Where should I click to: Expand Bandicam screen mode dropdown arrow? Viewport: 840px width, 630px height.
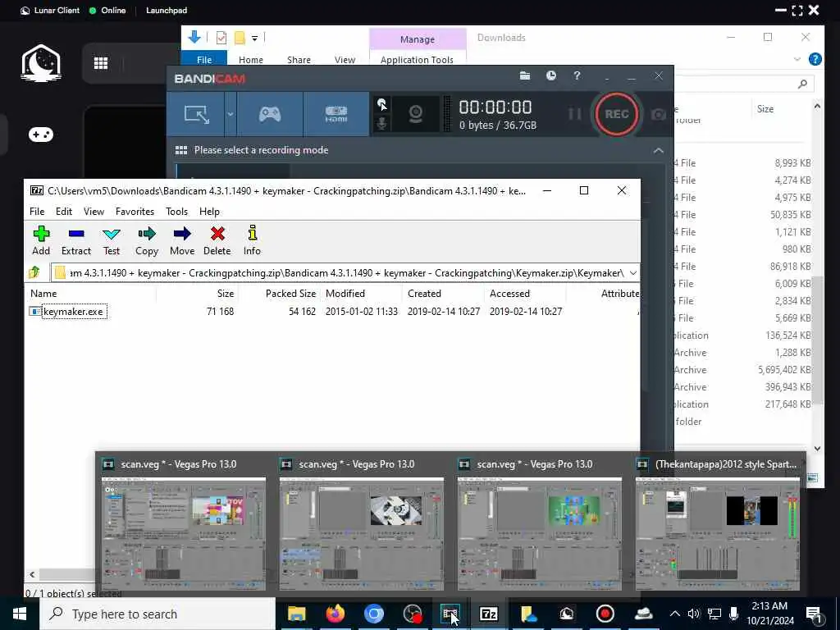pos(231,114)
